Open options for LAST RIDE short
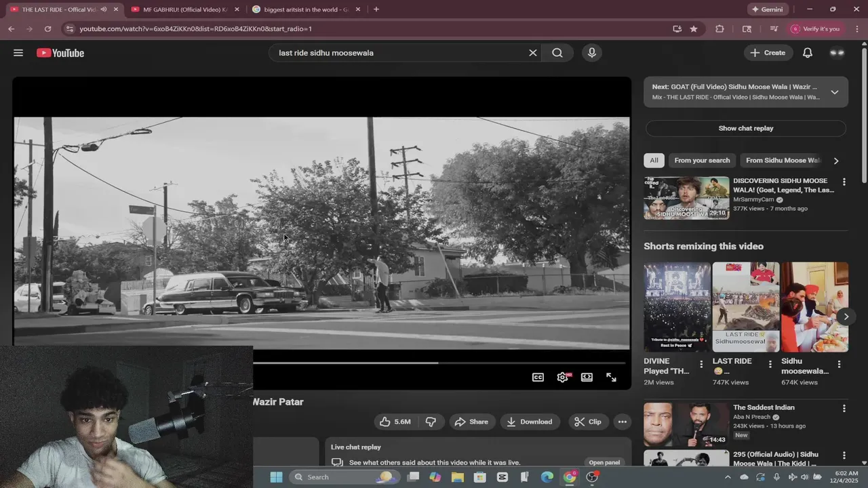 (x=770, y=364)
